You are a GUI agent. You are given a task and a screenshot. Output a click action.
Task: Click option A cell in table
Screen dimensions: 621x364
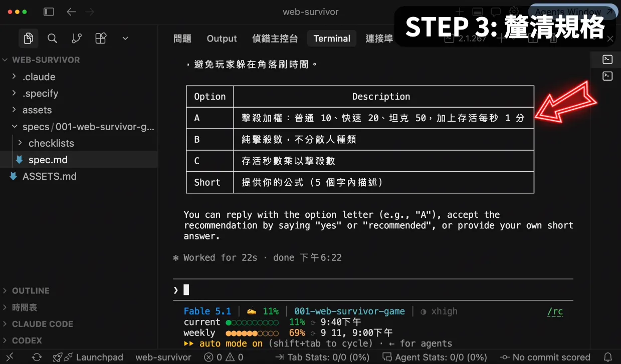(210, 118)
